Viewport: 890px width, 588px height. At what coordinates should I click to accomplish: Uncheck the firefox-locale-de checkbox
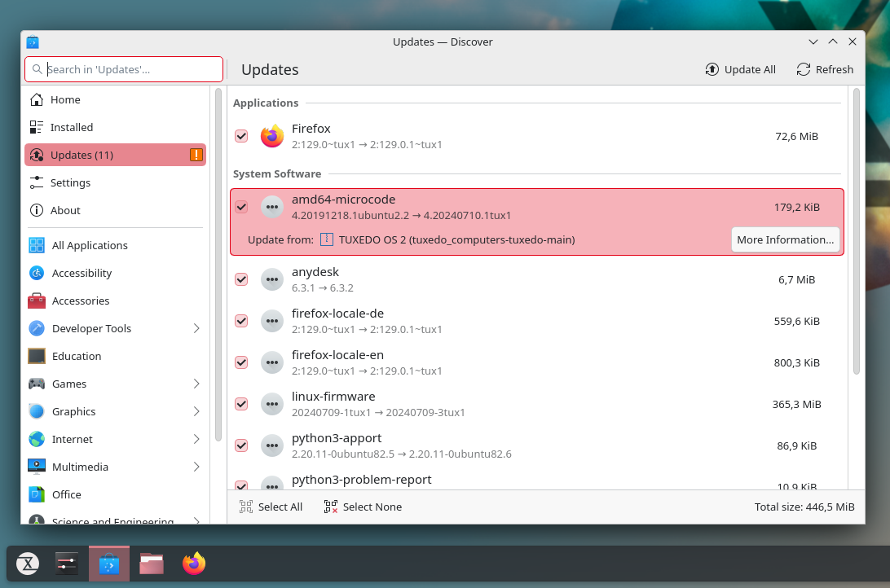(x=241, y=321)
